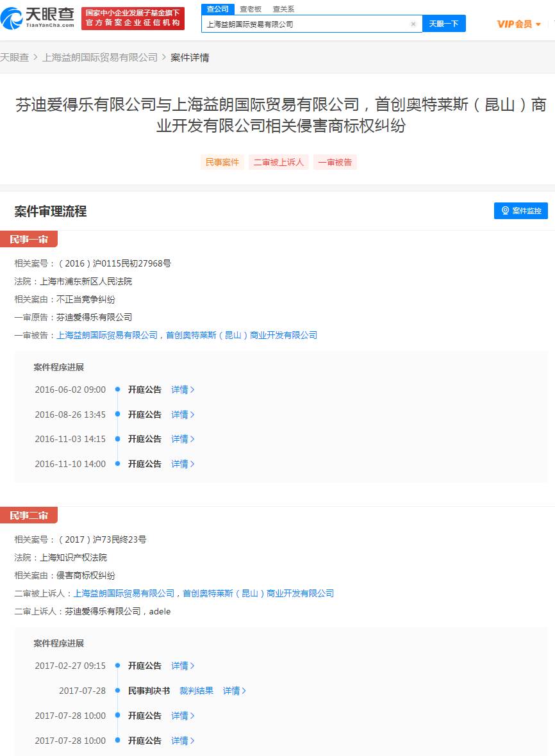View 详情 for 2016-11-03 14:15 开庭公告
555x756 pixels.
pyautogui.click(x=183, y=440)
